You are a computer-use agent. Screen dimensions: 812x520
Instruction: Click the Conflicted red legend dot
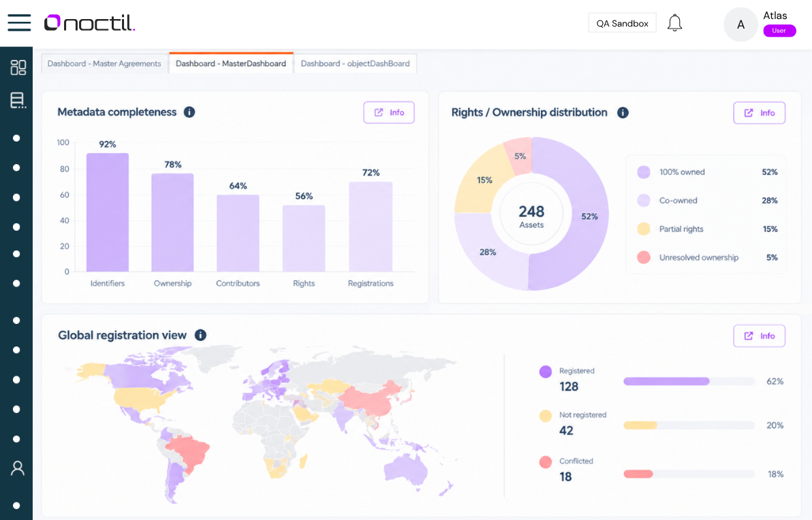coord(545,462)
